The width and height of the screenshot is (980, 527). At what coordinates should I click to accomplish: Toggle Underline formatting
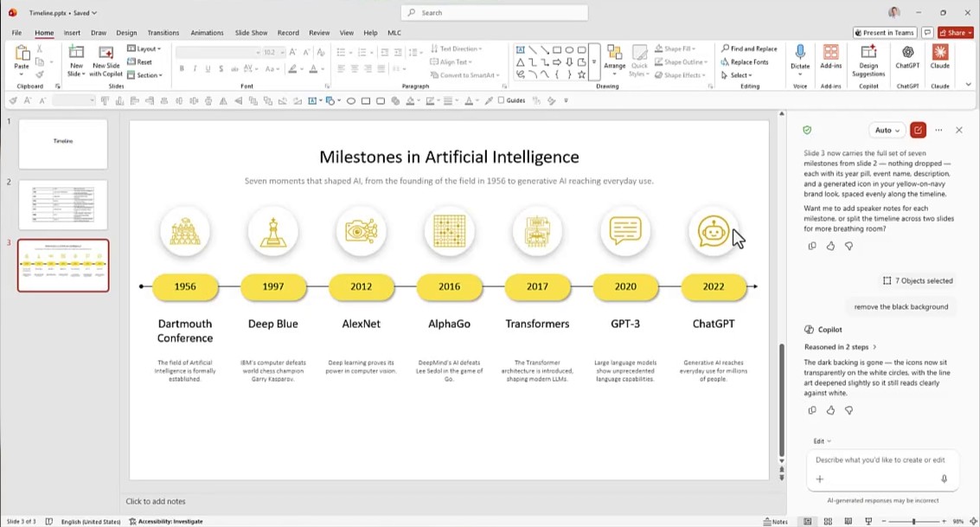[x=208, y=68]
